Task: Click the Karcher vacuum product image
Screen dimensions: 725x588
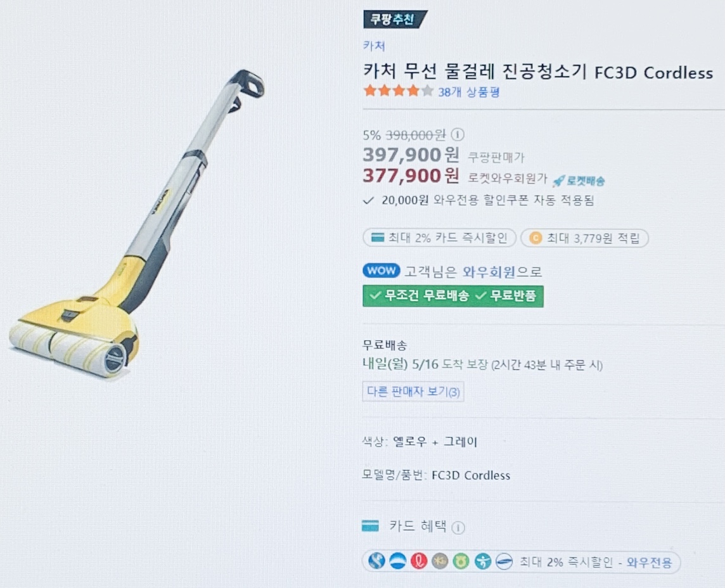Action: (138, 224)
